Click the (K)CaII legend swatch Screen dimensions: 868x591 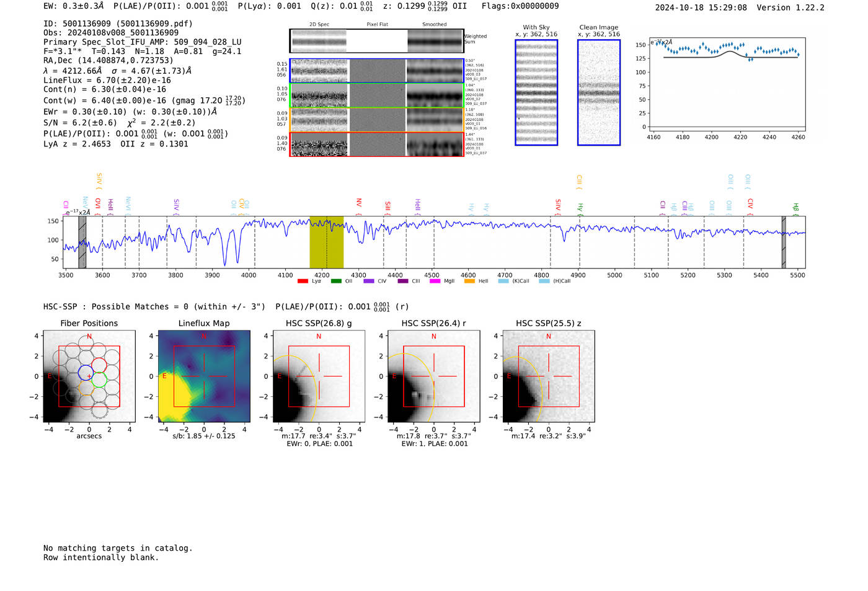click(503, 281)
